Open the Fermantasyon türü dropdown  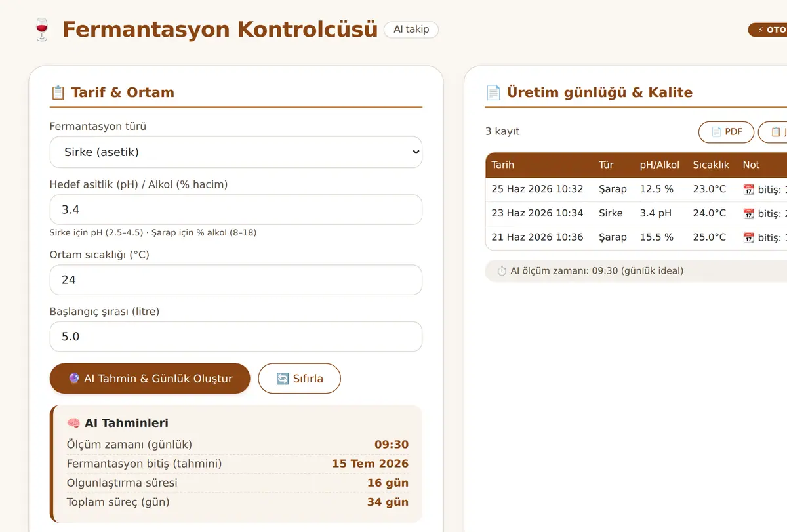(236, 152)
